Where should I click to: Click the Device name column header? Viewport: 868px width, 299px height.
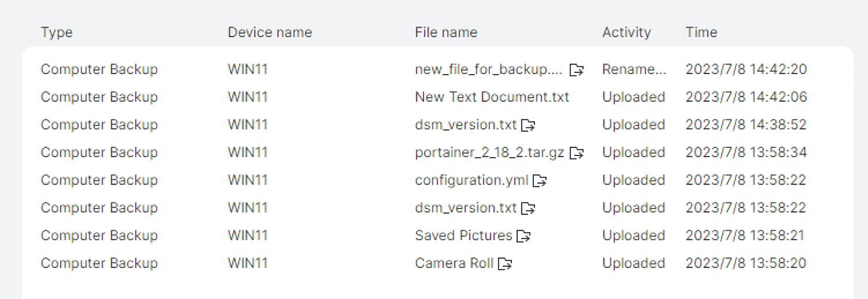click(x=269, y=32)
